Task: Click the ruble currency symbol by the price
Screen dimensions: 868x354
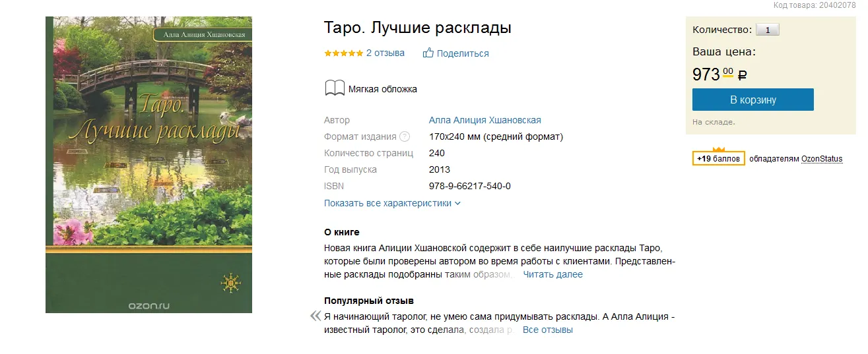Action: (x=742, y=75)
